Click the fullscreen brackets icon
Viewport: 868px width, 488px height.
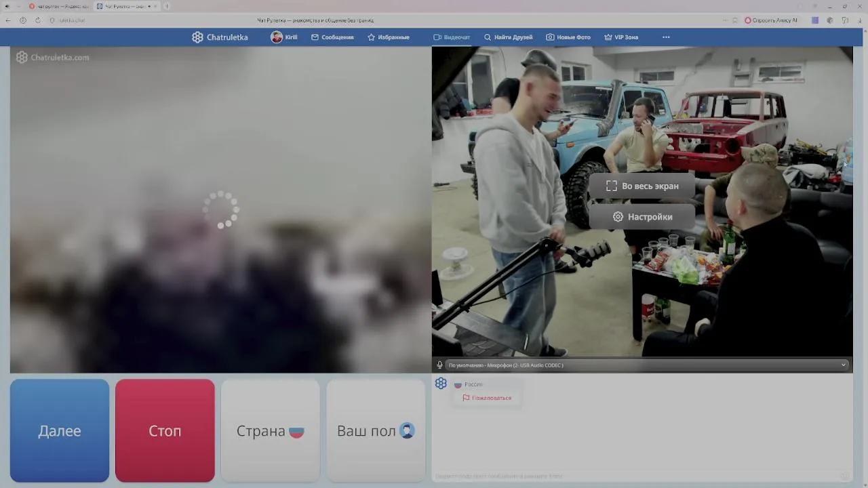point(612,186)
